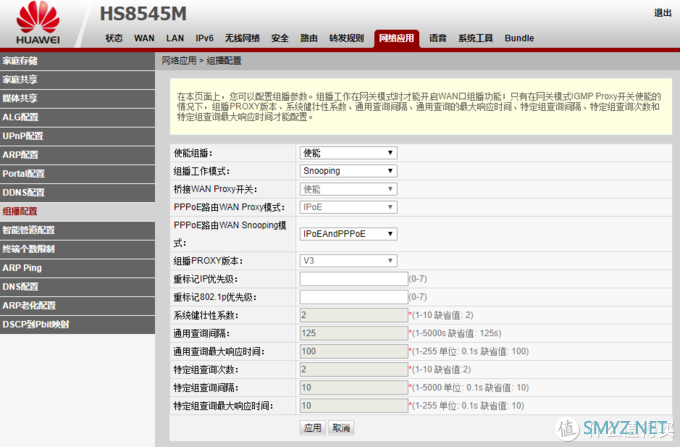Viewport: 680px width, 447px height.
Task: Open the 语音 tab
Action: pos(438,38)
